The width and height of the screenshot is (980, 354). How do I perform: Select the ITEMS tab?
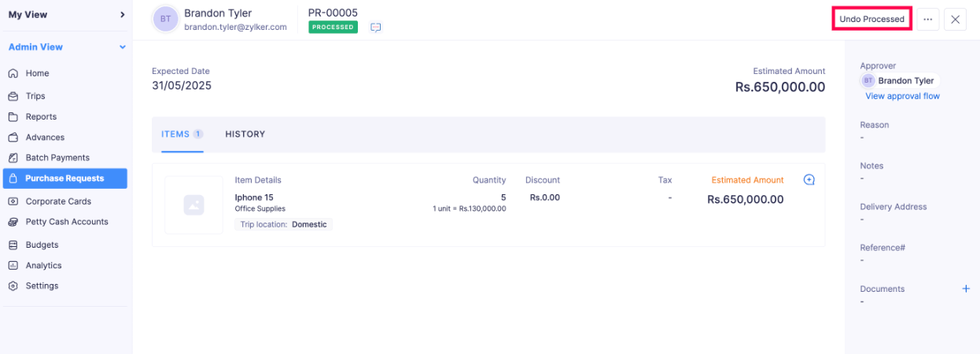coord(176,135)
